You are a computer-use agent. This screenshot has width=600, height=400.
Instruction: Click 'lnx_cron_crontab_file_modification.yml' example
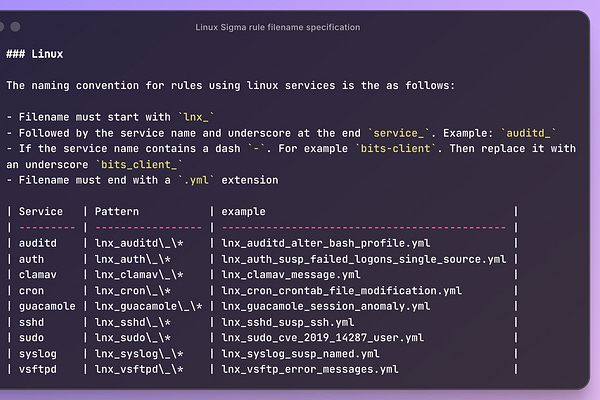point(341,291)
